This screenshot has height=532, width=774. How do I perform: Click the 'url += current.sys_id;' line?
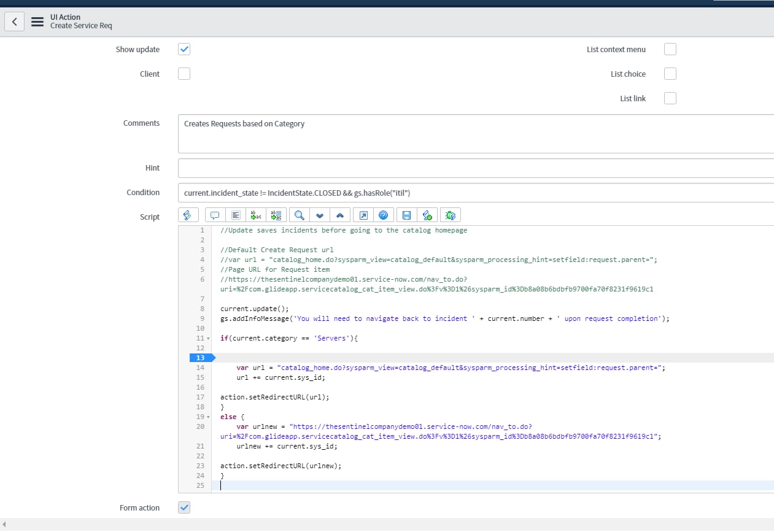click(281, 377)
